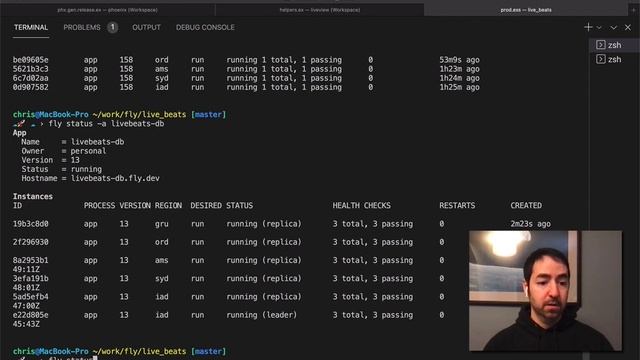Open the PROBLEMS tab
This screenshot has height=360, width=640.
82,27
